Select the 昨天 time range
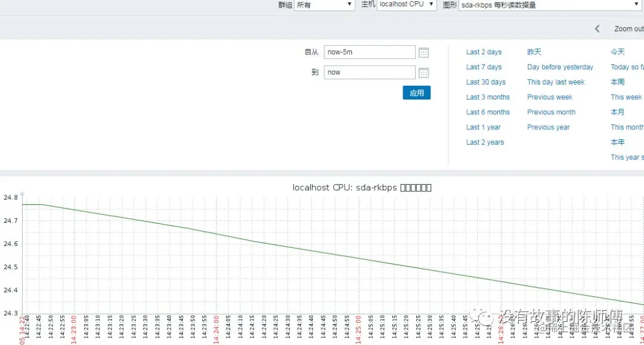Screen dimensions: 644x345 point(534,52)
